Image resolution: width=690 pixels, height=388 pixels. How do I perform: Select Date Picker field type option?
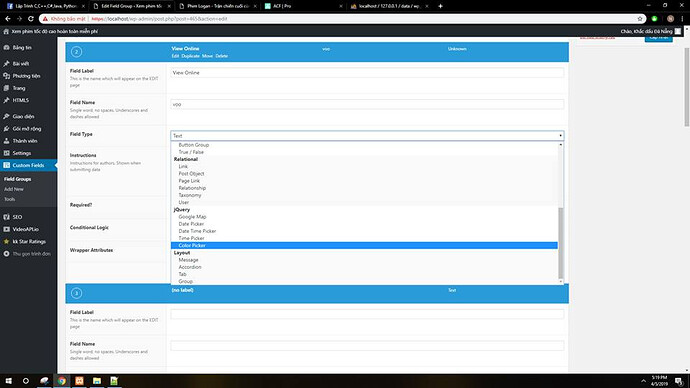pos(191,224)
